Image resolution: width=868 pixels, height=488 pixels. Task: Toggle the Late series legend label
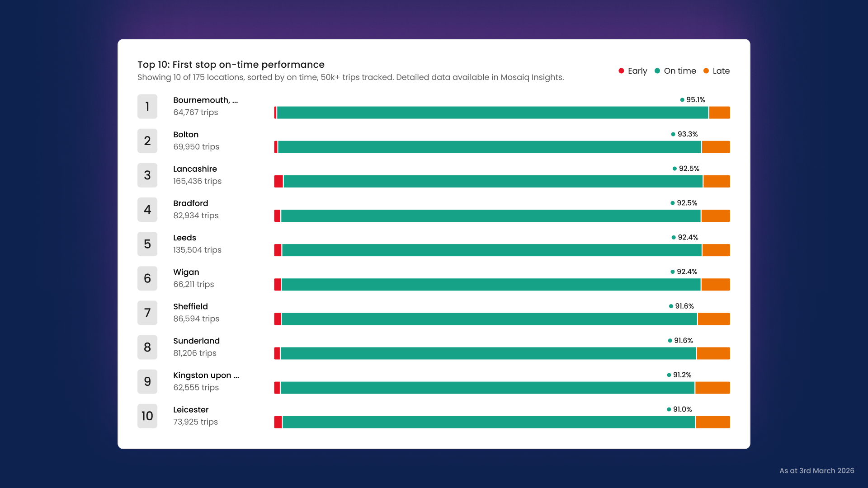point(721,71)
